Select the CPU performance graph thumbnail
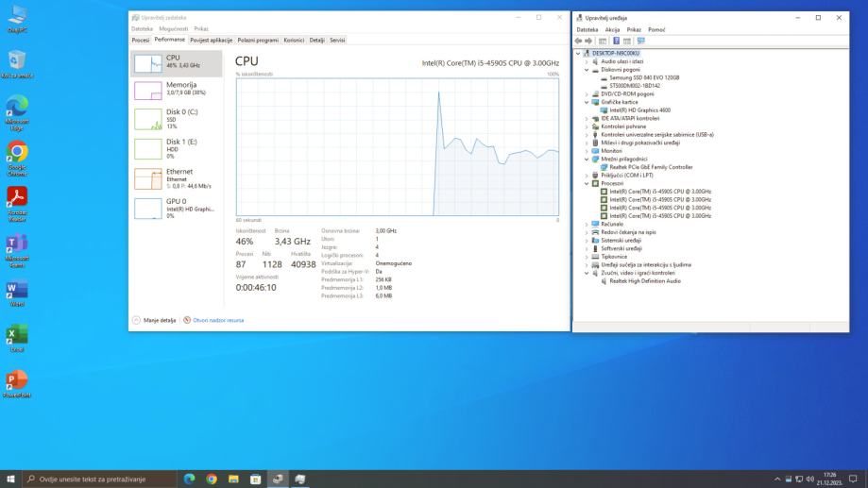The height and width of the screenshot is (488, 868). [147, 63]
